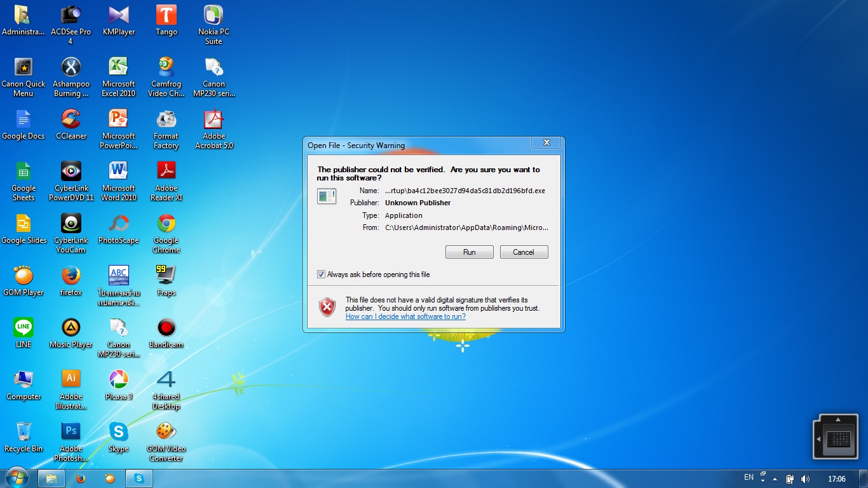The image size is (868, 488).
Task: Click the left arrow on the keyboard widget
Action: click(818, 439)
